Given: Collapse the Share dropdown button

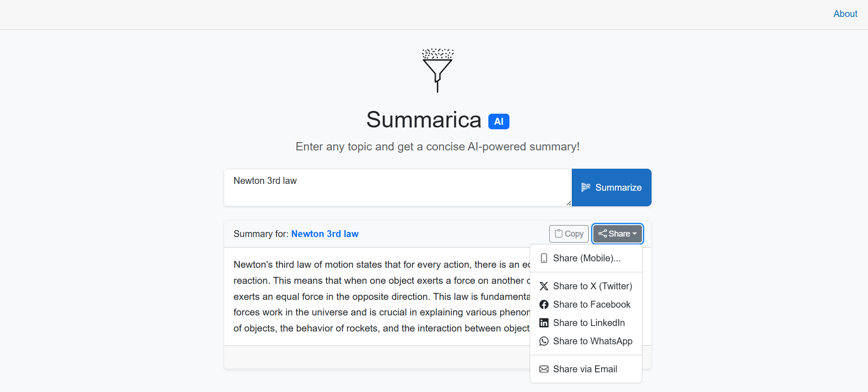Looking at the screenshot, I should point(617,234).
